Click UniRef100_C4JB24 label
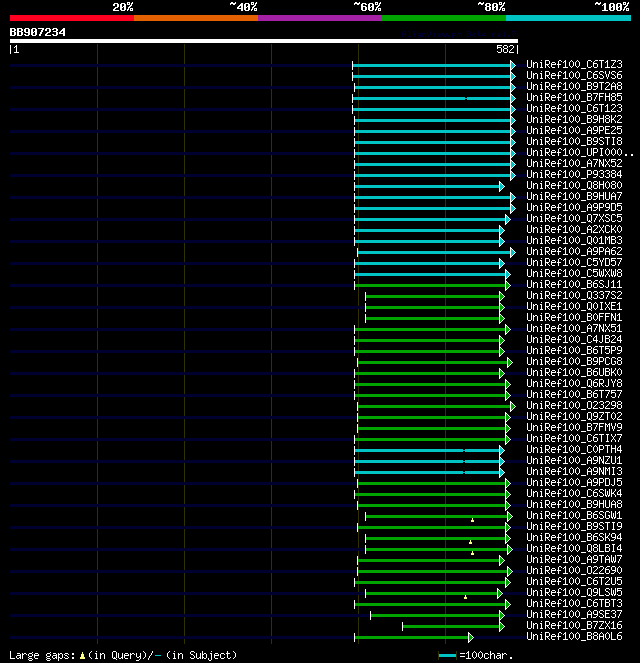 [574, 339]
